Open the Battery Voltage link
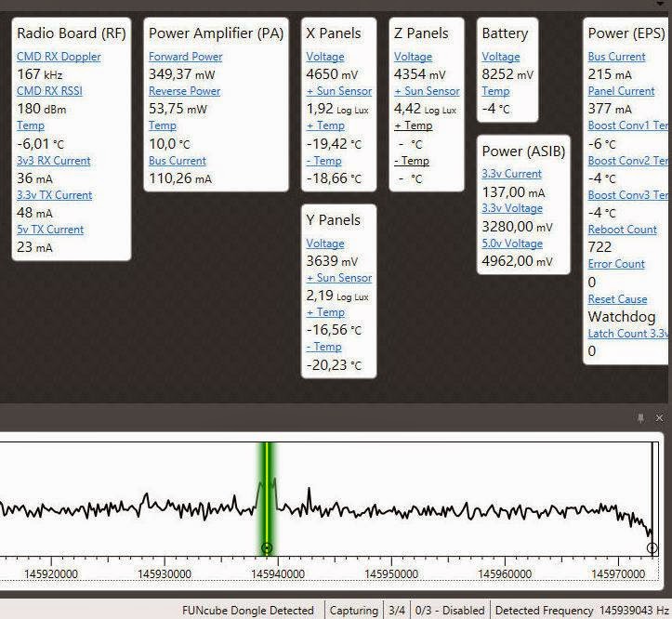This screenshot has width=672, height=619. click(501, 57)
